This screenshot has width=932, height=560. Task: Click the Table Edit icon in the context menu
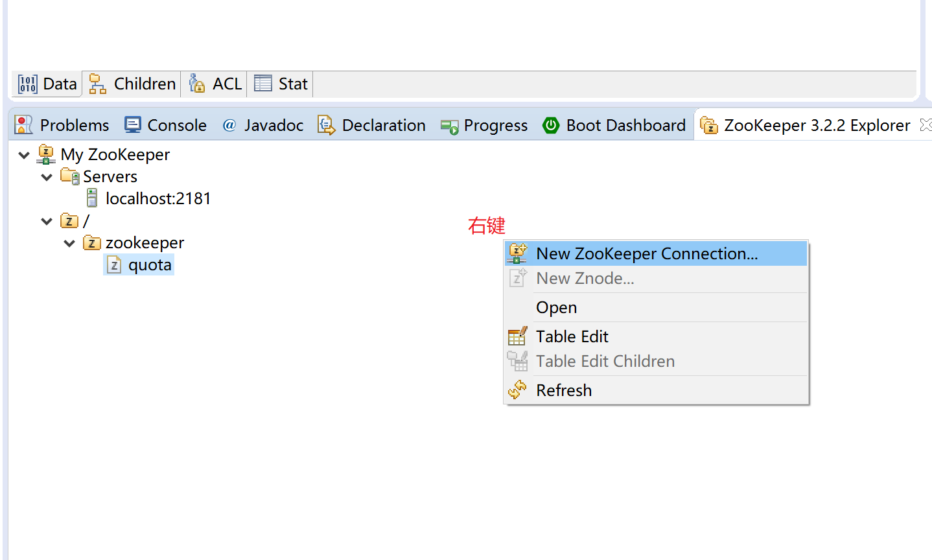(517, 336)
